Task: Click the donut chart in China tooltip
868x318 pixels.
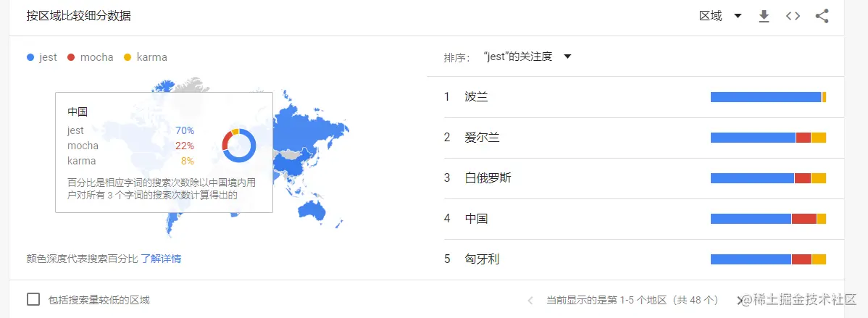Action: pyautogui.click(x=239, y=146)
